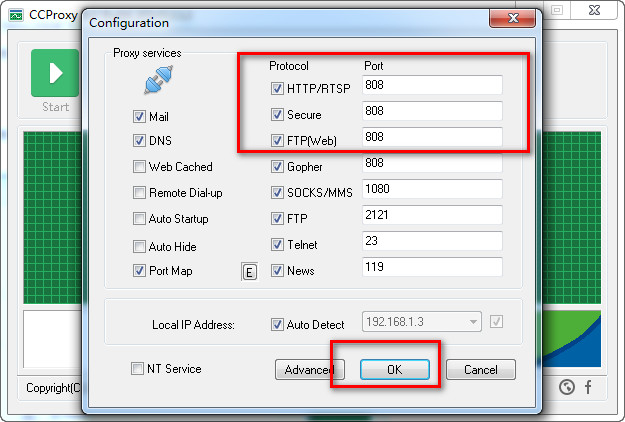625x422 pixels.
Task: Click the SOCKS/MMS port field showing 1080
Action: [432, 189]
